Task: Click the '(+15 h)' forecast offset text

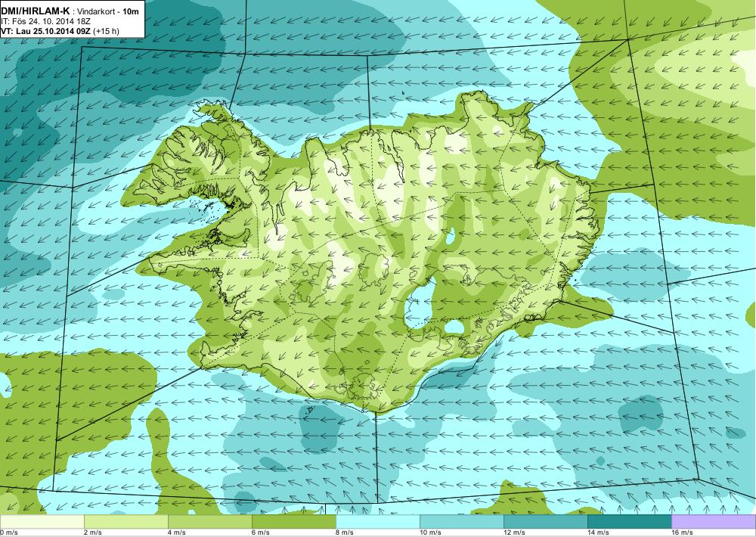Action: (x=106, y=31)
